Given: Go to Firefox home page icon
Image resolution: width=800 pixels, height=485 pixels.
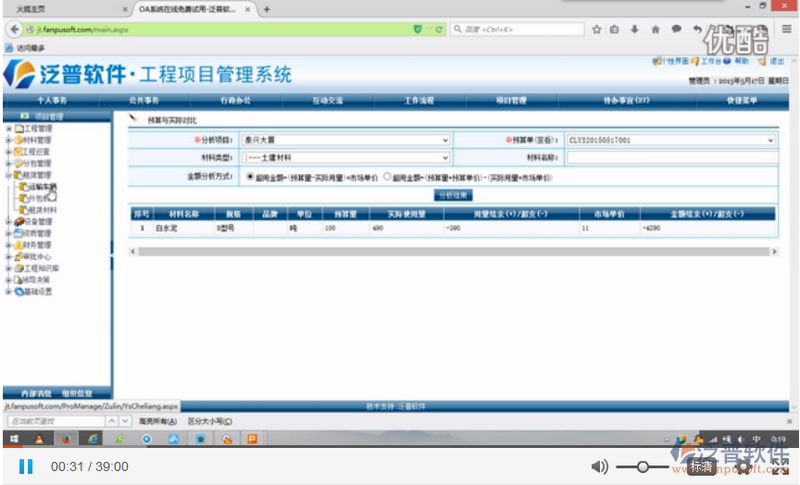Looking at the screenshot, I should pos(654,30).
